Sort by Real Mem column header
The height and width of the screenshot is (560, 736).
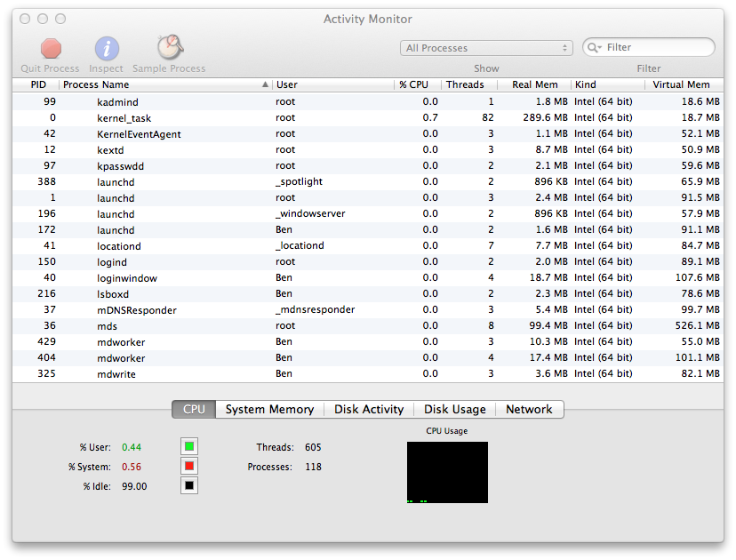534,84
